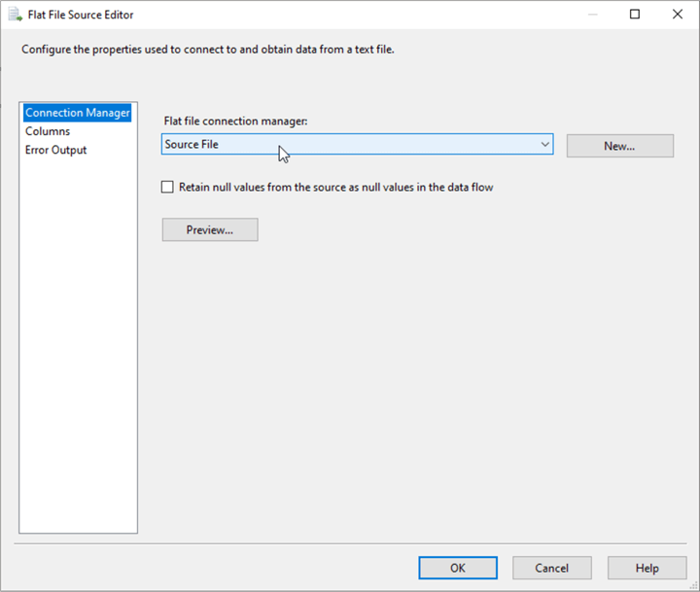Click the New... connection button
This screenshot has width=700, height=592.
619,146
